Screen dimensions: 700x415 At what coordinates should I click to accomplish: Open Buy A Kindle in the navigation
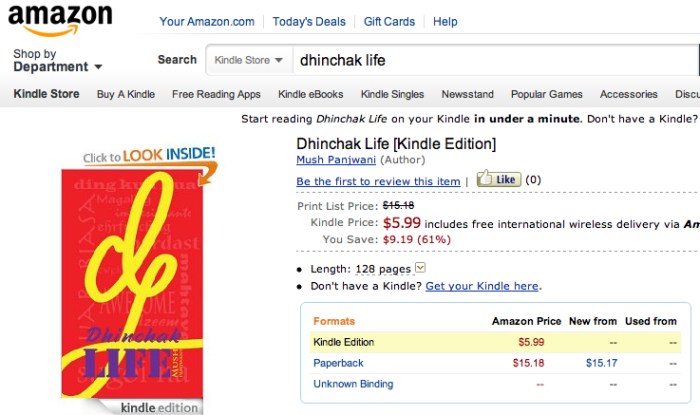(x=125, y=95)
